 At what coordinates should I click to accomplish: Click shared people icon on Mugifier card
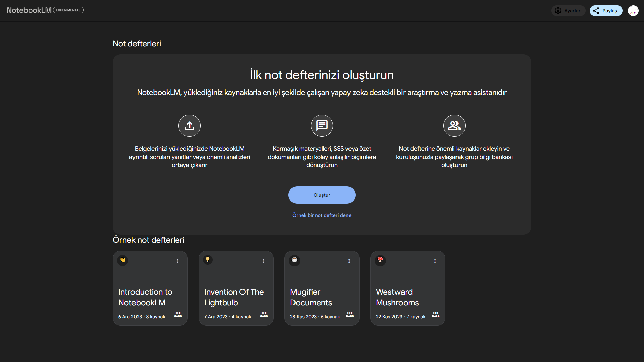point(350,314)
